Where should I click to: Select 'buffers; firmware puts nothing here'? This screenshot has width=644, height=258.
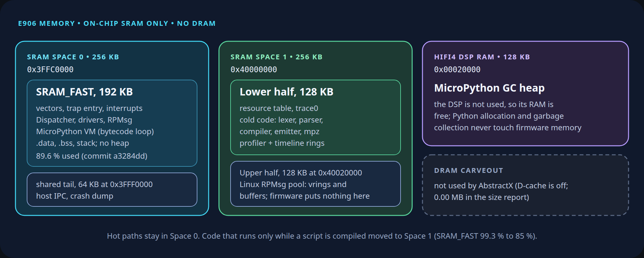pos(305,196)
